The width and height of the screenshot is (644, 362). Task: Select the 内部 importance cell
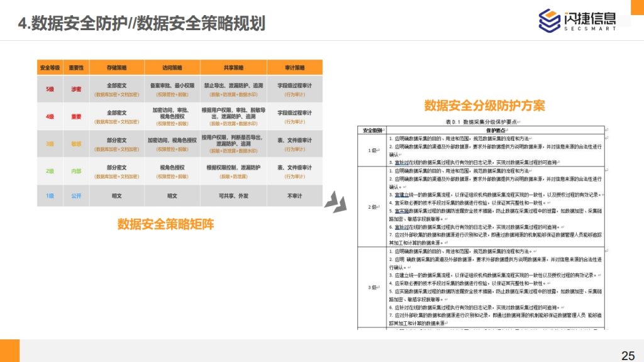click(x=76, y=171)
